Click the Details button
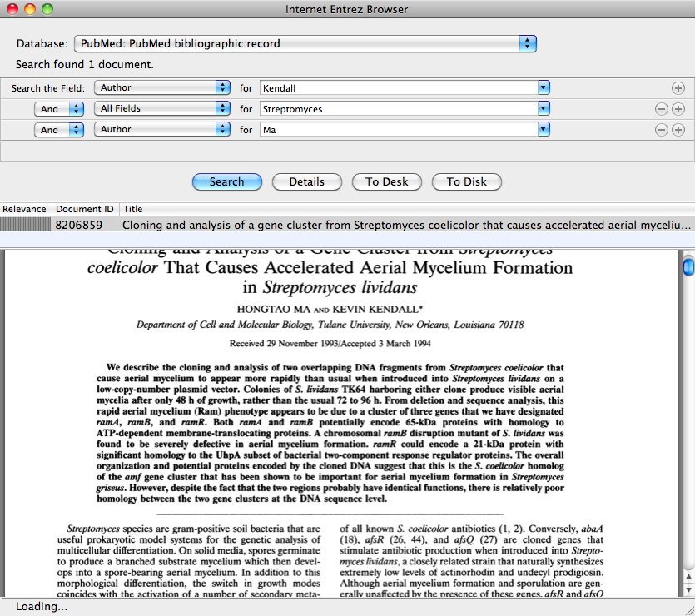This screenshot has width=695, height=616. point(308,181)
